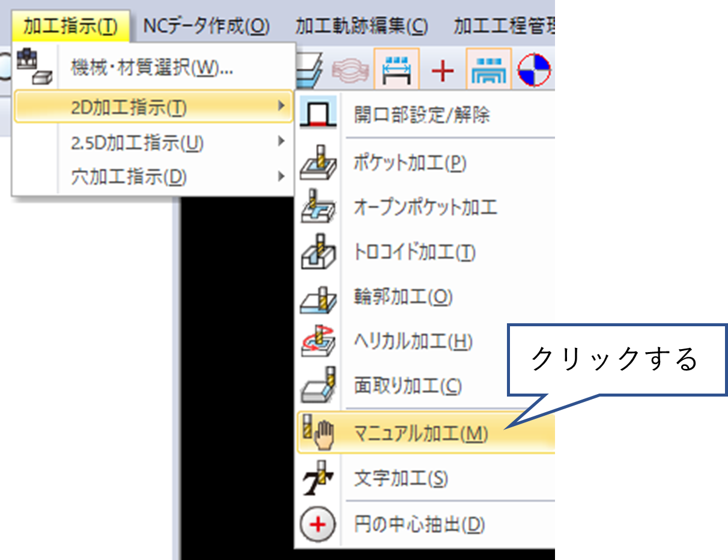728x560 pixels.
Task: Click the ヘリカル加工 helical icon
Action: click(318, 342)
